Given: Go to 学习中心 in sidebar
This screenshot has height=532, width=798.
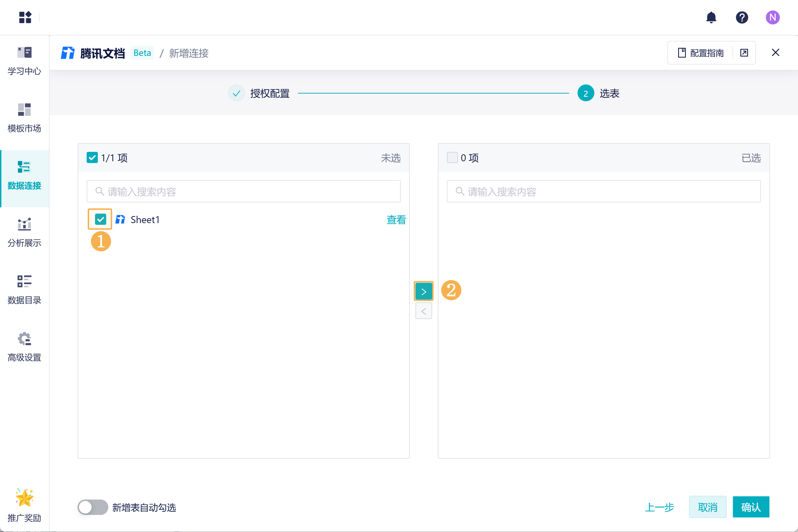Looking at the screenshot, I should click(24, 61).
